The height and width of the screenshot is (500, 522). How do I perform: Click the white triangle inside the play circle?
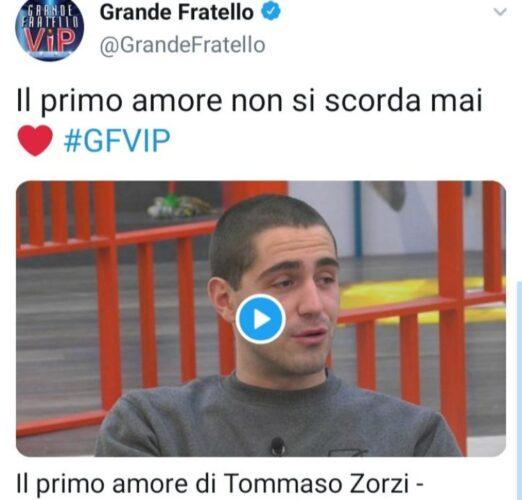click(x=262, y=319)
